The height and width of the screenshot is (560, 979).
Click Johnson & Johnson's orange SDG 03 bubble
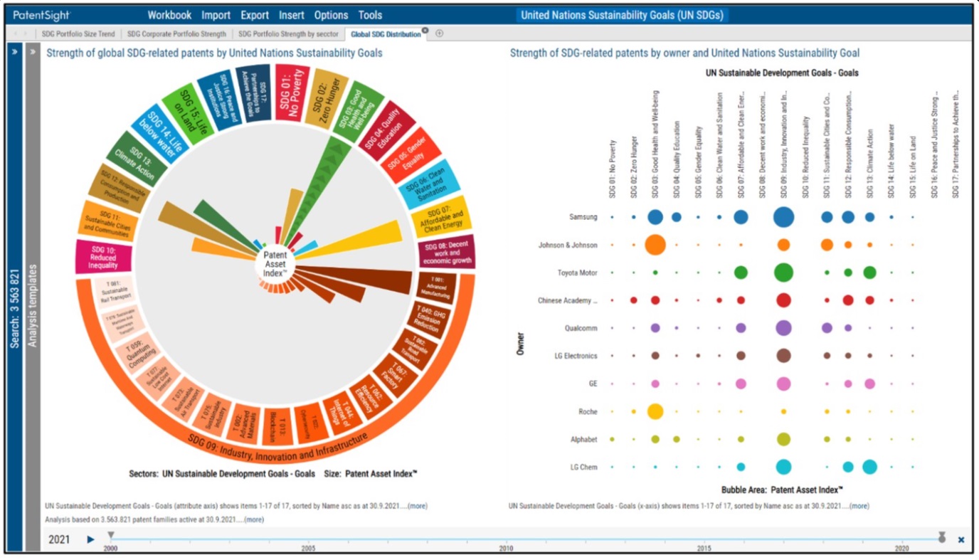click(655, 245)
